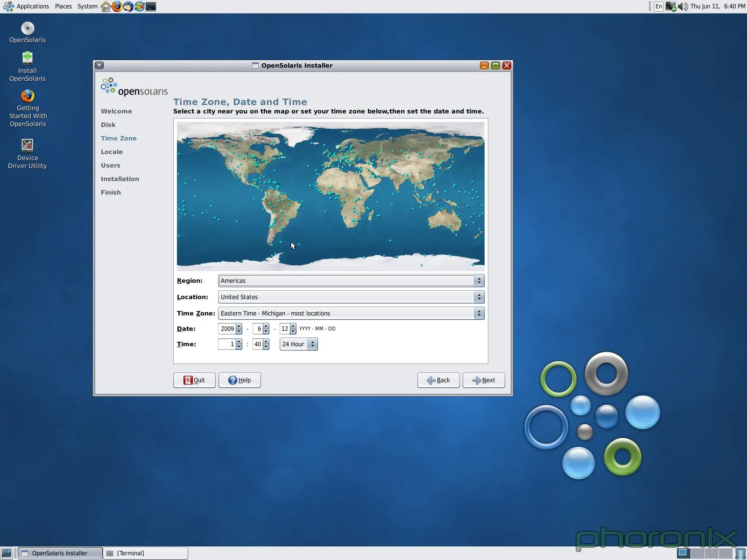This screenshot has height=560, width=747.
Task: Decrease the hour value spinner
Action: click(239, 347)
